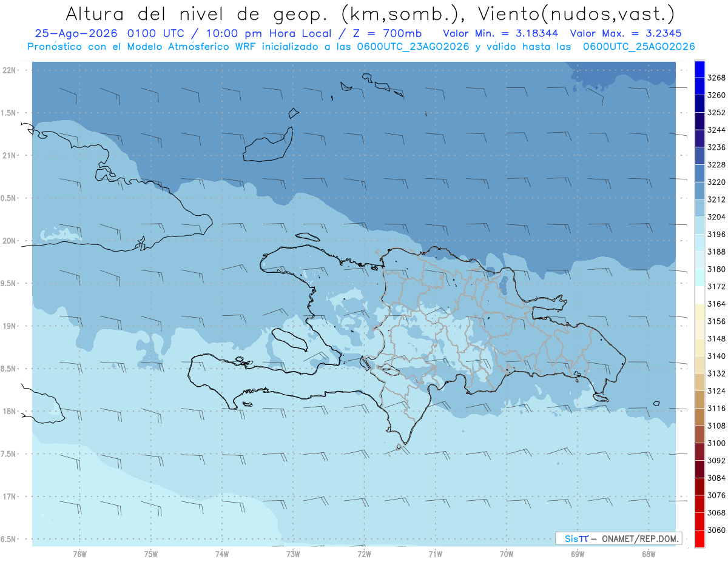The height and width of the screenshot is (562, 728).
Task: Click the '3164' colorbar value
Action: pyautogui.click(x=716, y=304)
